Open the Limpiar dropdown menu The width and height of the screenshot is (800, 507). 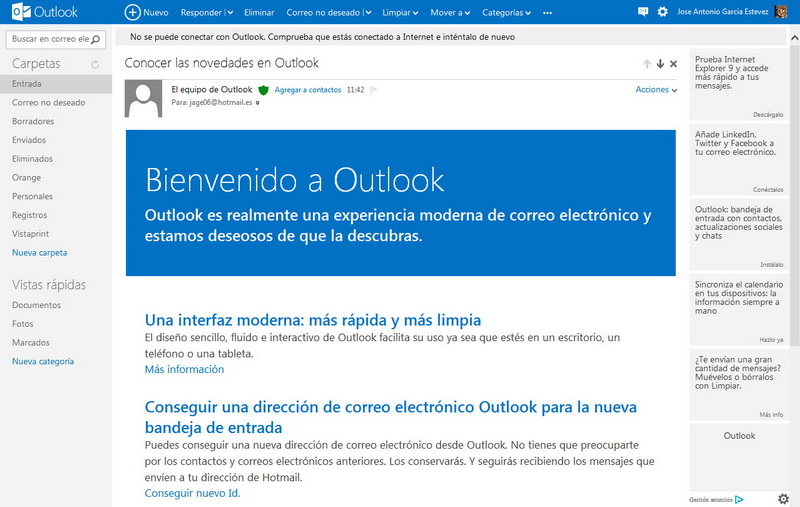coord(400,13)
